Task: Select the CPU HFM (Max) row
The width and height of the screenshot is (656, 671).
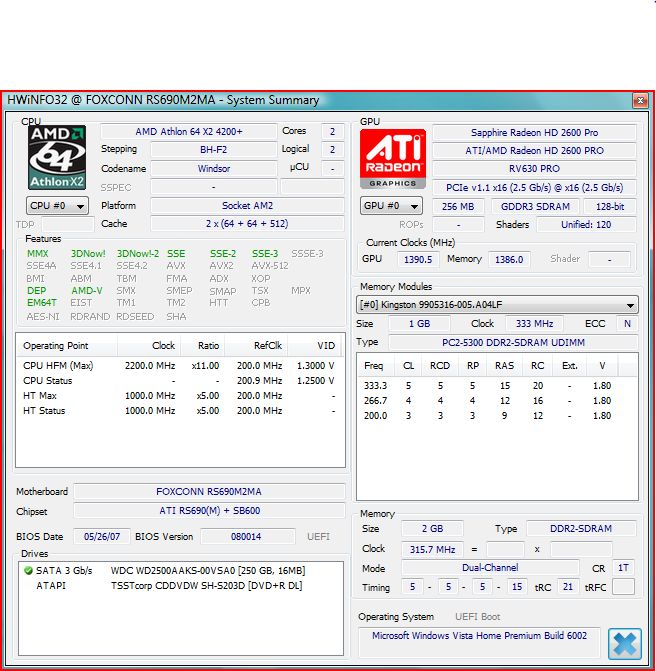Action: (x=179, y=366)
